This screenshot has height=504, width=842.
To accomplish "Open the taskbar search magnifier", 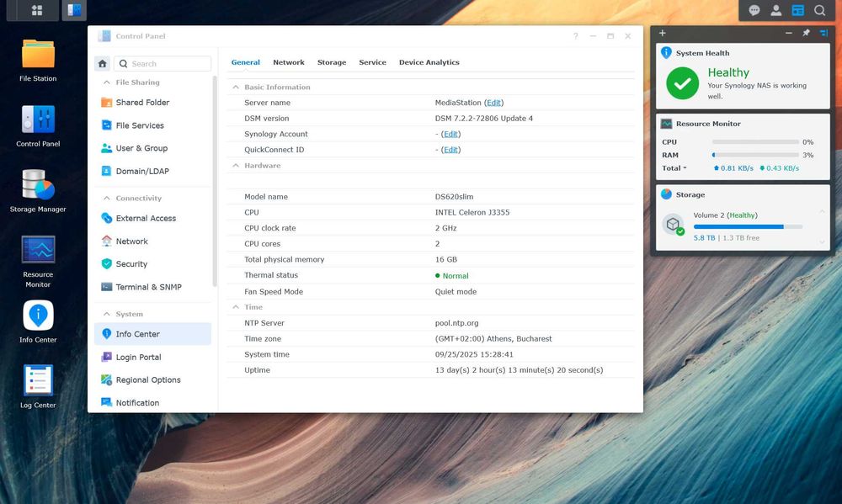I will pyautogui.click(x=819, y=10).
